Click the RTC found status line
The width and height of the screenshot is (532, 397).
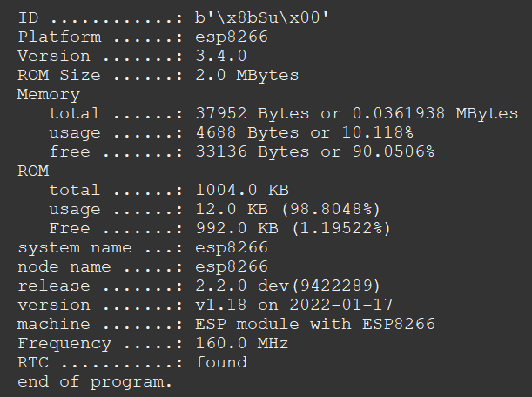pyautogui.click(x=131, y=363)
